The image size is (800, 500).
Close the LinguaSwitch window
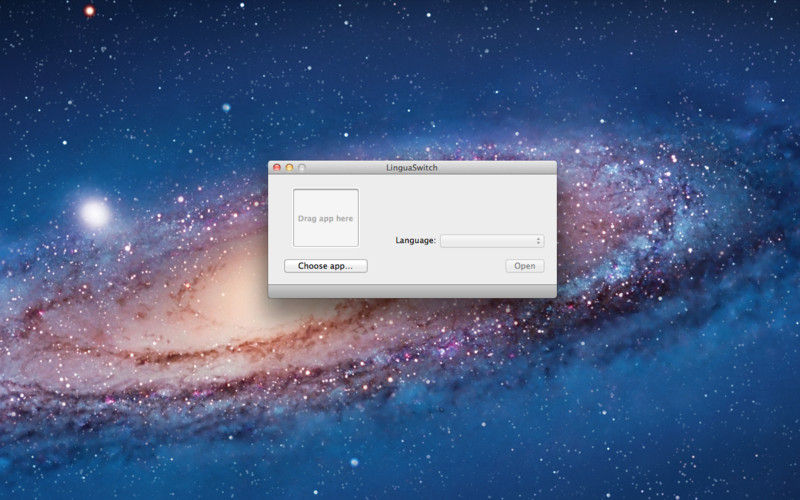pos(277,167)
